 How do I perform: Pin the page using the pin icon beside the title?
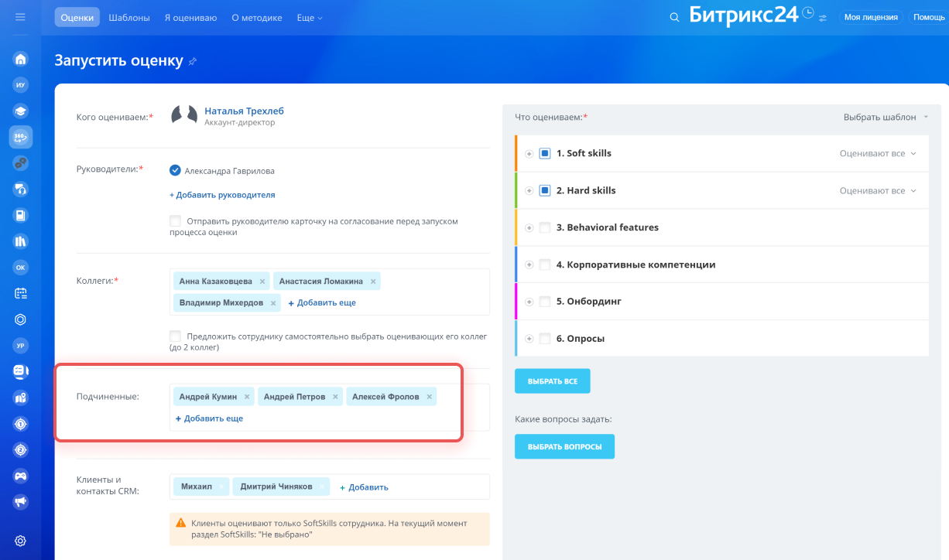point(193,61)
